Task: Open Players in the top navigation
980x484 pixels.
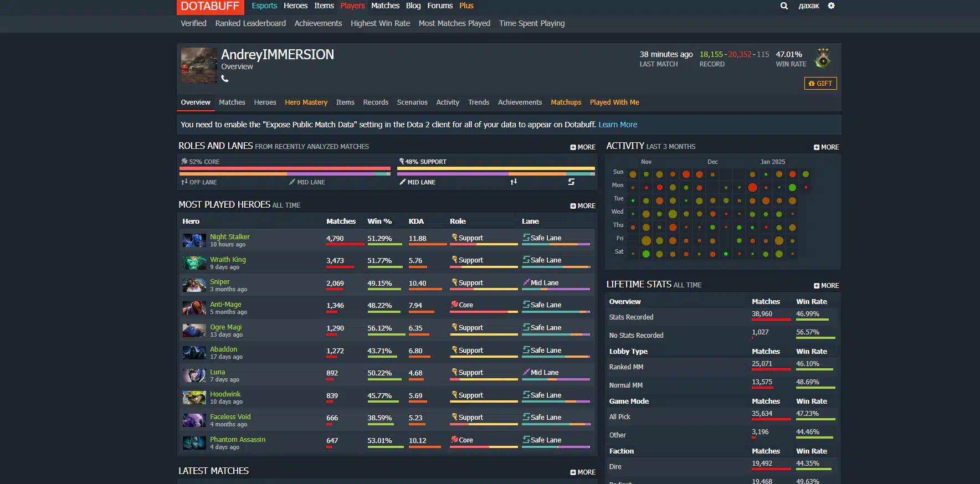Action: 352,6
